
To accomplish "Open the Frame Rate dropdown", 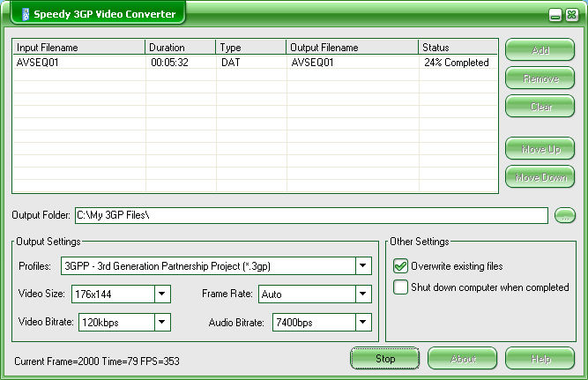I will (x=363, y=294).
